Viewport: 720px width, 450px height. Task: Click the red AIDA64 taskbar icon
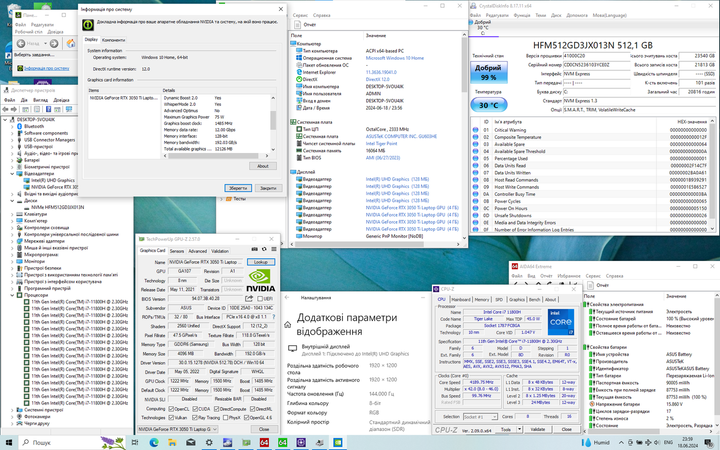tap(264, 443)
